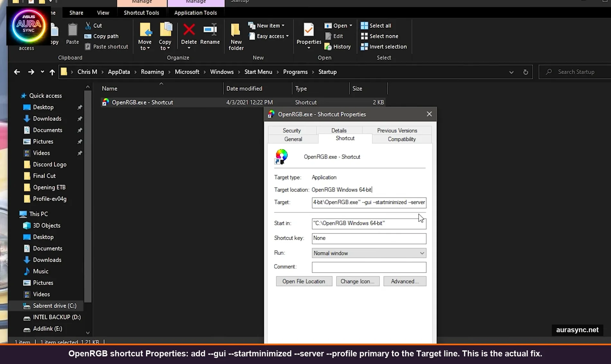Open the View ribbon tab

[103, 13]
